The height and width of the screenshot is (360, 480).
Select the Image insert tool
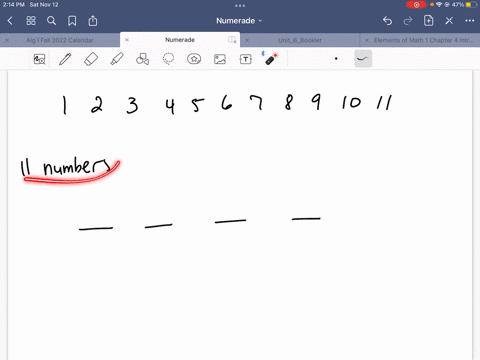(x=220, y=59)
